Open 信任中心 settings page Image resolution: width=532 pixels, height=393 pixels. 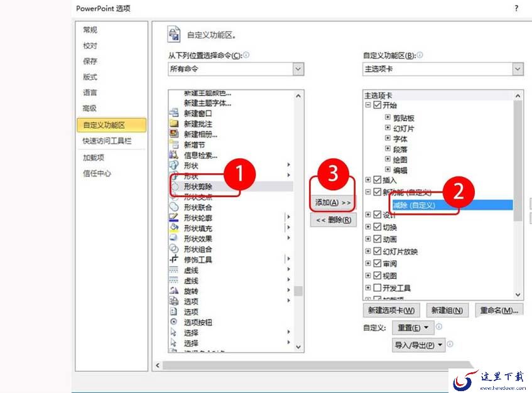pos(97,173)
